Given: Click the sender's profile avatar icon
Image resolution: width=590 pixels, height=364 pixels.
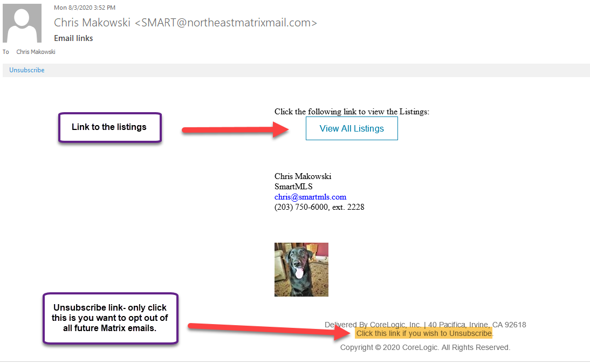Looking at the screenshot, I should (22, 23).
